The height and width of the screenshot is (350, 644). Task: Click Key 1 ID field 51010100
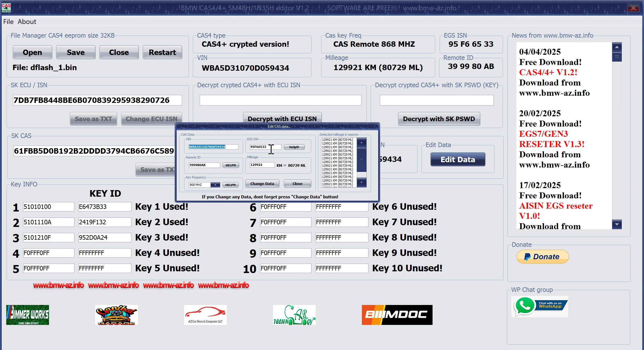48,207
